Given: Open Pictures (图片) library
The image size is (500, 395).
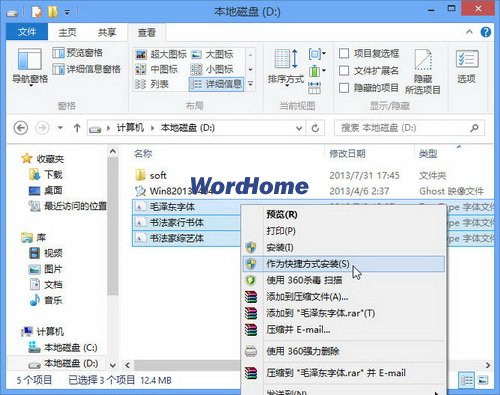Looking at the screenshot, I should click(46, 269).
